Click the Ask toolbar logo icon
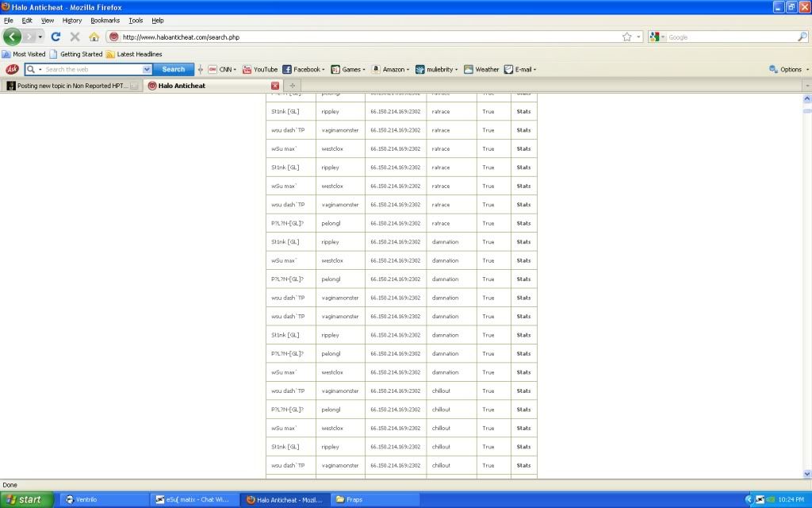The image size is (812, 508). (12, 70)
